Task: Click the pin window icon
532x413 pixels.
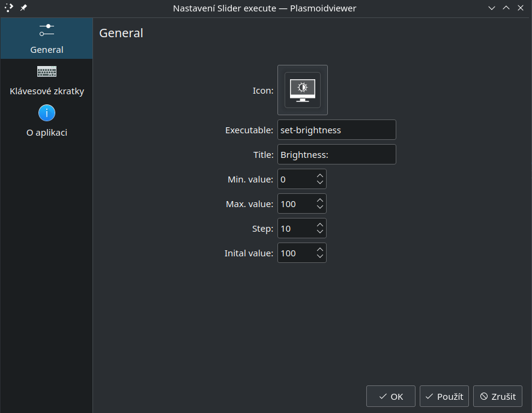Action: coord(23,7)
